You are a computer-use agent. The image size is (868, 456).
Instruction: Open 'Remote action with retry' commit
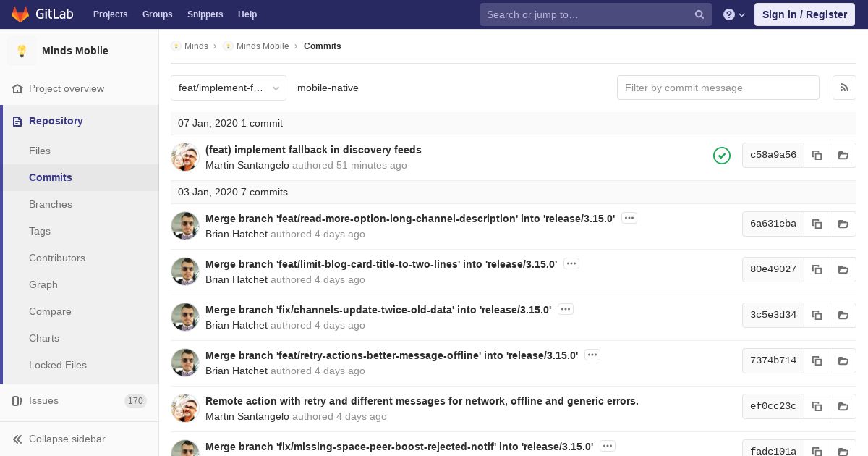click(x=422, y=401)
